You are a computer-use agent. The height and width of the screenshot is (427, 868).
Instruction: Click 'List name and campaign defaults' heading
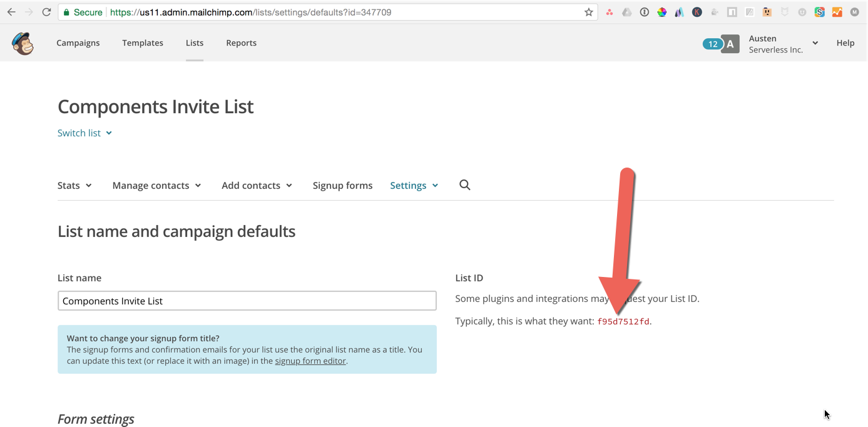pos(176,231)
